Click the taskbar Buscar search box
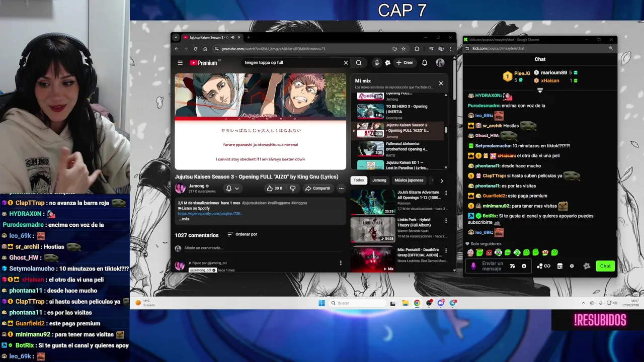The height and width of the screenshot is (362, 644). pos(358,303)
